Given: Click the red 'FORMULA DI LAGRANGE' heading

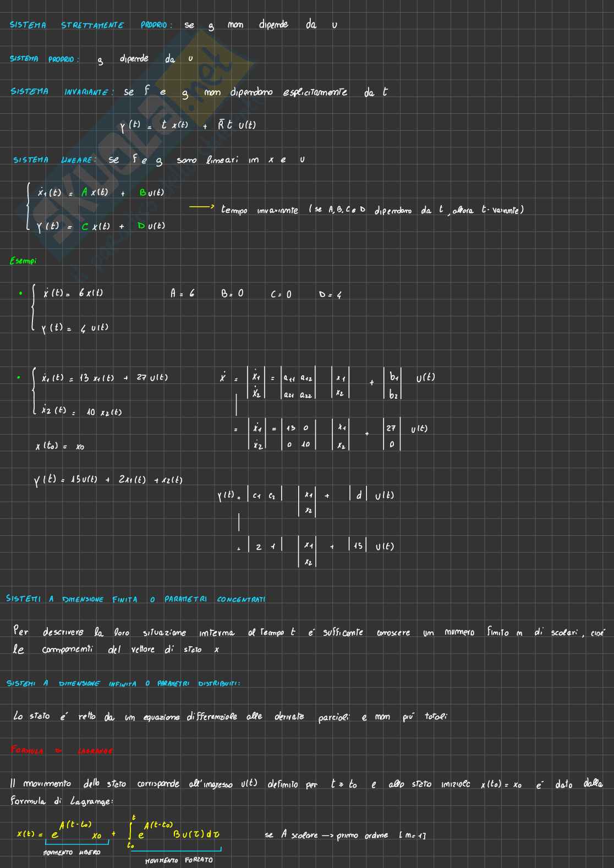Looking at the screenshot, I should 62,751.
